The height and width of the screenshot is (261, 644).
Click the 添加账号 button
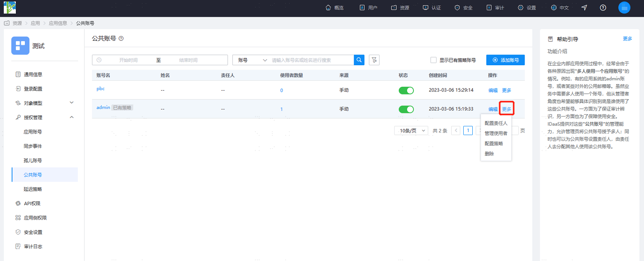[x=505, y=60]
